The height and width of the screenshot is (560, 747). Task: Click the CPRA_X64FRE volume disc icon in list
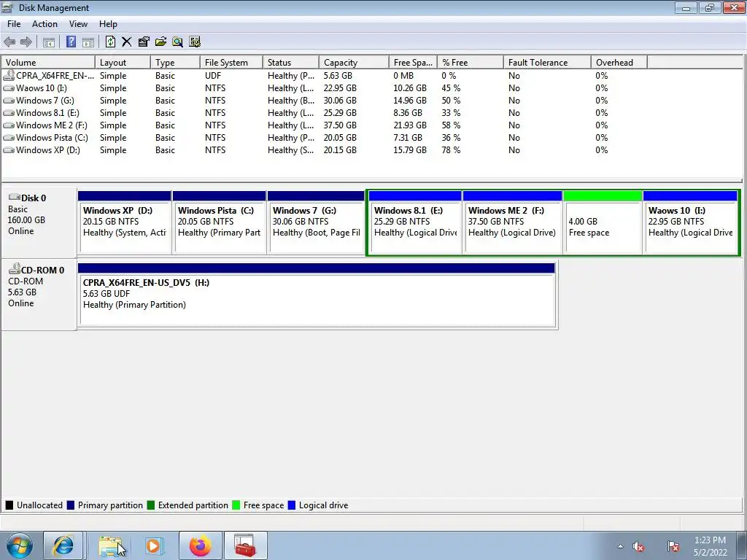(9, 75)
